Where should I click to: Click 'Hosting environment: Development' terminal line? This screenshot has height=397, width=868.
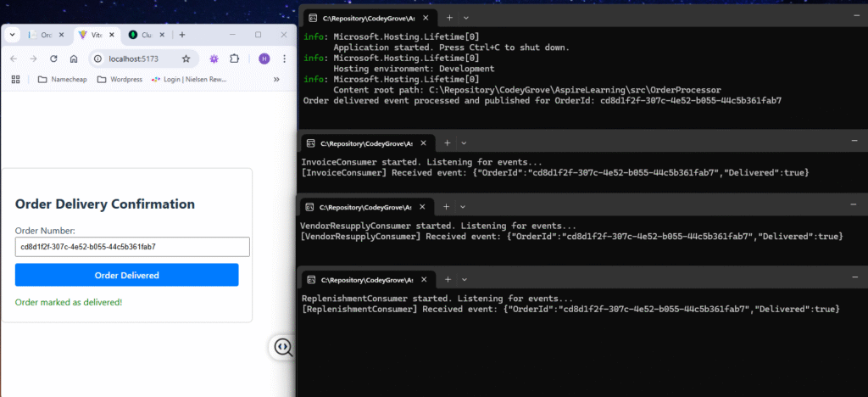pyautogui.click(x=414, y=69)
